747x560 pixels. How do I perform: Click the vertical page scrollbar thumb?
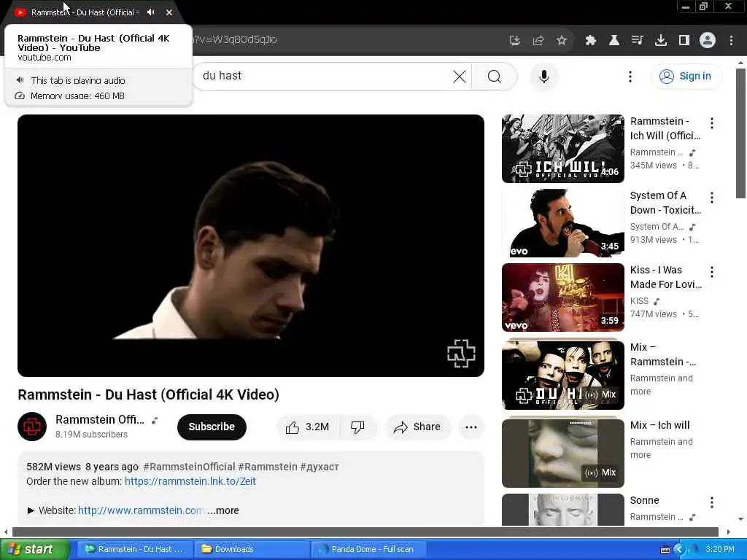[740, 133]
